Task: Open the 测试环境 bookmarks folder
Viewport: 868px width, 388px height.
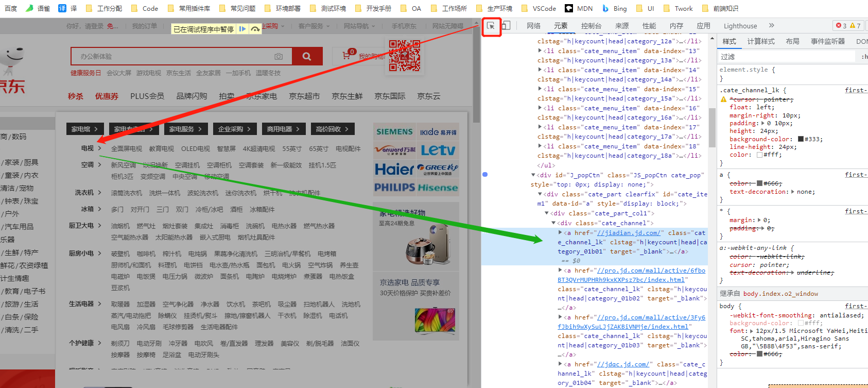Action: coord(328,8)
